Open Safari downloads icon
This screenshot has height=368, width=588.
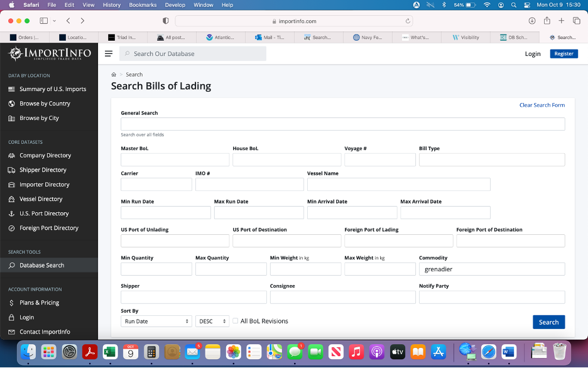[x=531, y=21]
